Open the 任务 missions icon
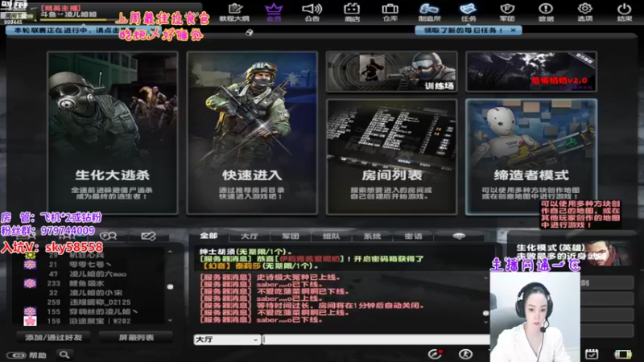This screenshot has width=644, height=362. click(469, 12)
